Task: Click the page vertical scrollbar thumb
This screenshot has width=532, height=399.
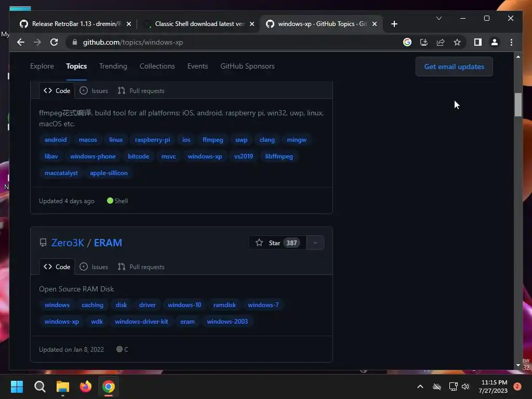Action: [x=518, y=105]
